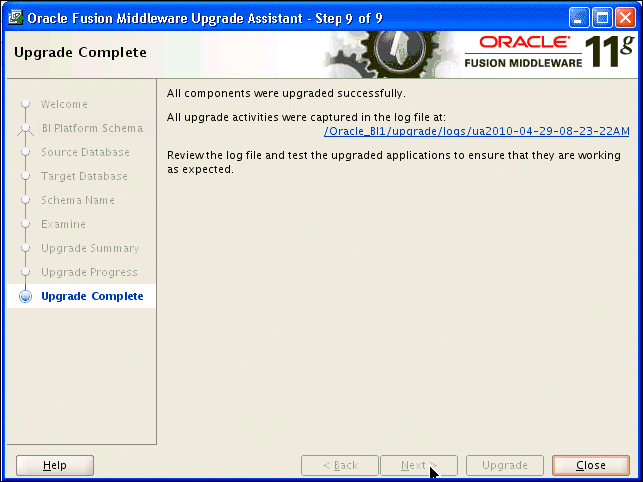Close the window via title bar X

click(626, 18)
